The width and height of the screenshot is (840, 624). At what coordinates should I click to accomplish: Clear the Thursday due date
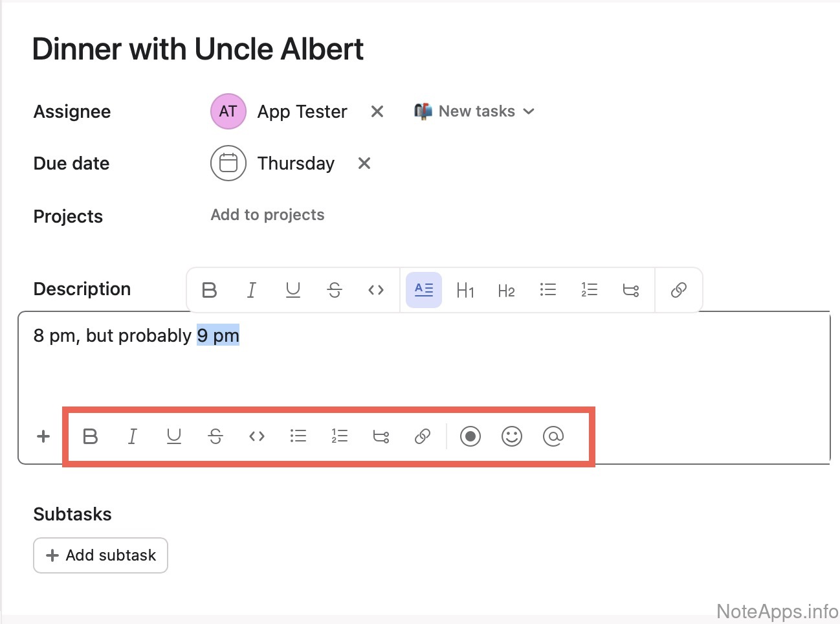364,163
